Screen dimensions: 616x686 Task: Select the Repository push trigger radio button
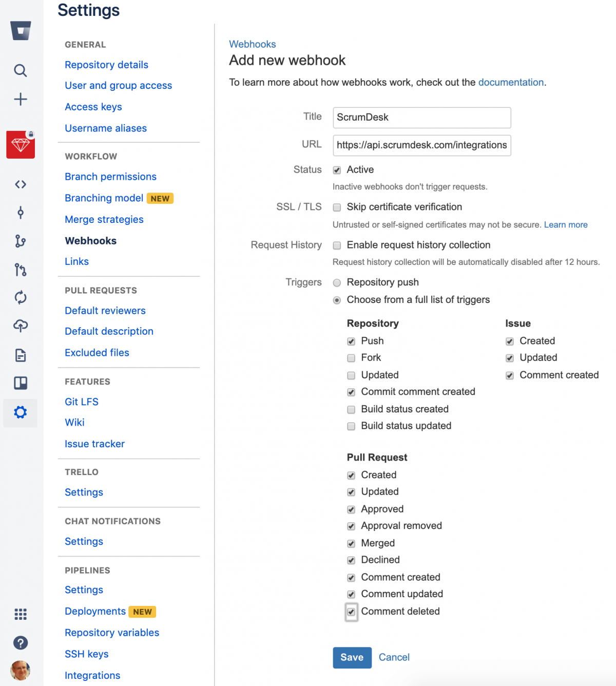coord(337,282)
